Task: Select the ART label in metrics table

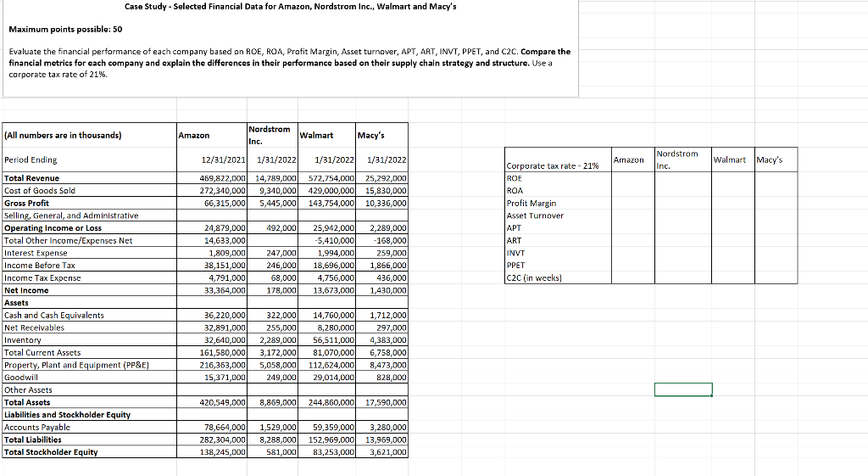Action: 514,240
